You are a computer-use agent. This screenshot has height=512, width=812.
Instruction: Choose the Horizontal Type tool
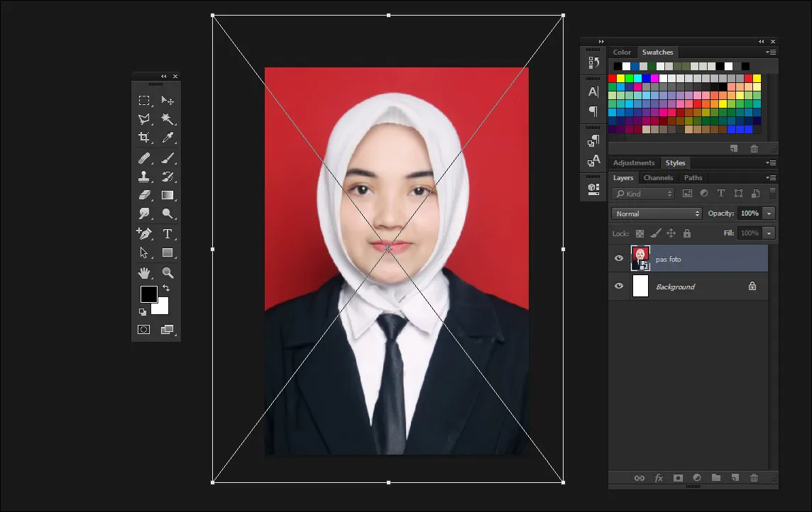(x=168, y=233)
